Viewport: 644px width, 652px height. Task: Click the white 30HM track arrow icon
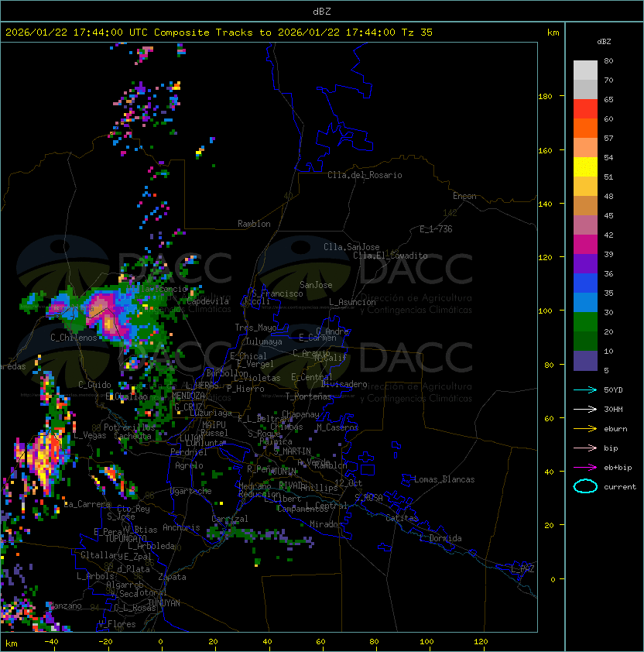(585, 410)
